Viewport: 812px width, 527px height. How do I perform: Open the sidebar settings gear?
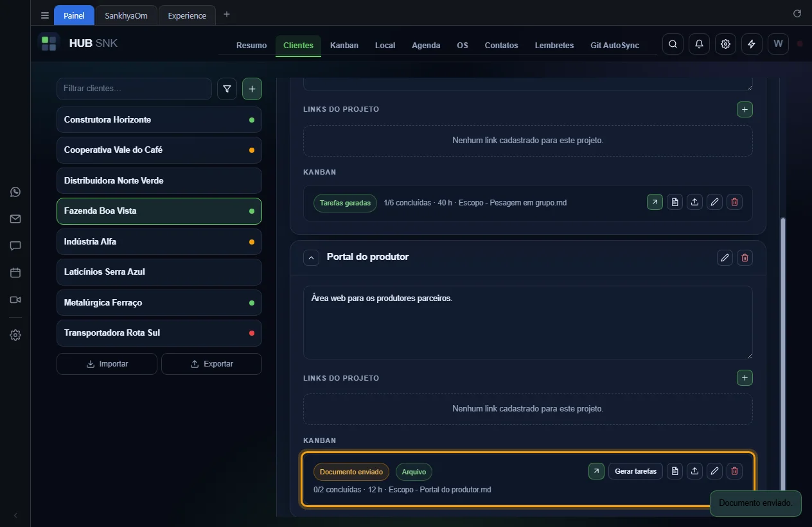(x=15, y=335)
